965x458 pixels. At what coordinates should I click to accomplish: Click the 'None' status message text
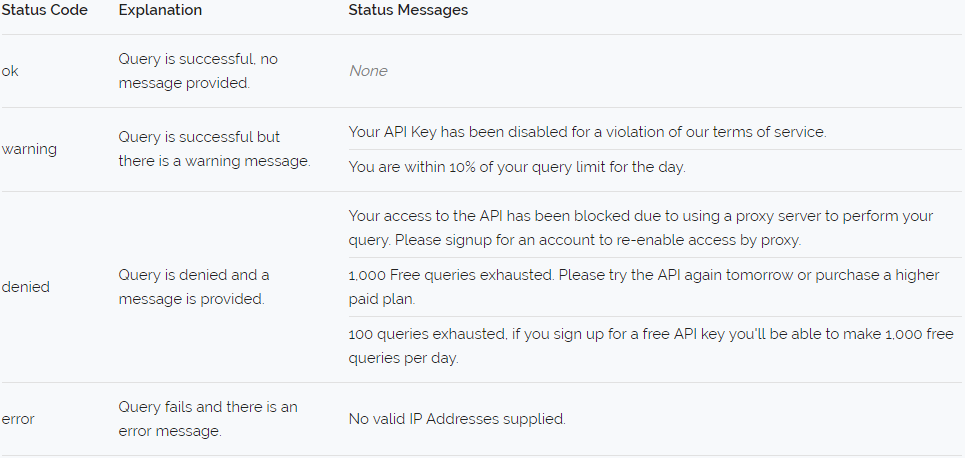(x=368, y=71)
